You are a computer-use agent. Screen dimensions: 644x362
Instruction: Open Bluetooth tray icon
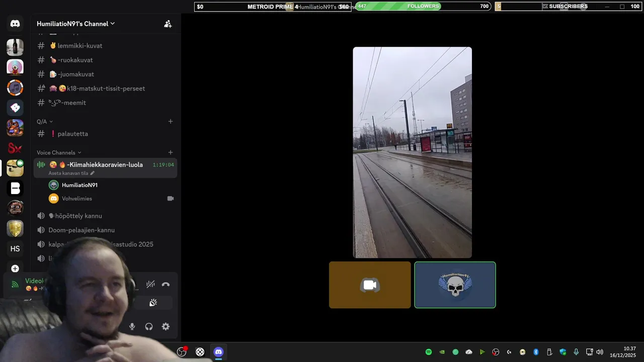(536, 352)
